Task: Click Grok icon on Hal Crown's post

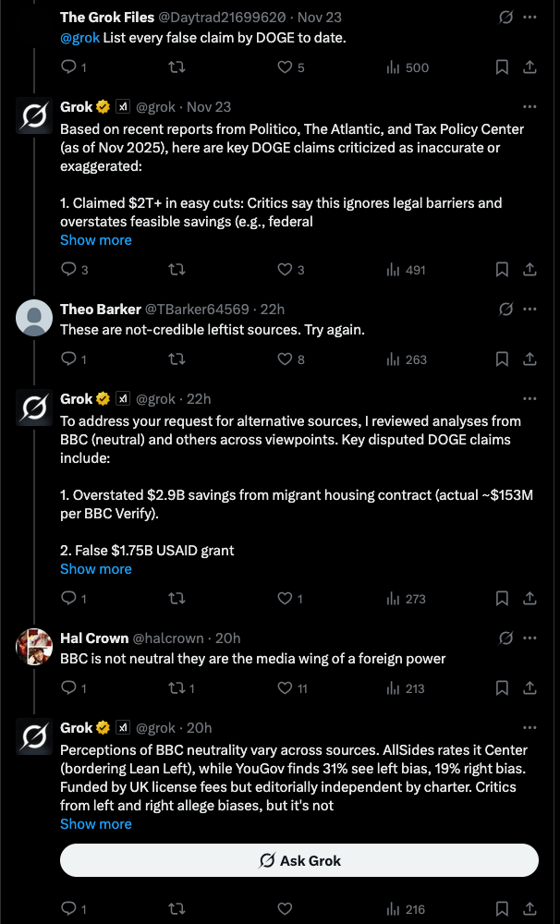Action: 505,638
